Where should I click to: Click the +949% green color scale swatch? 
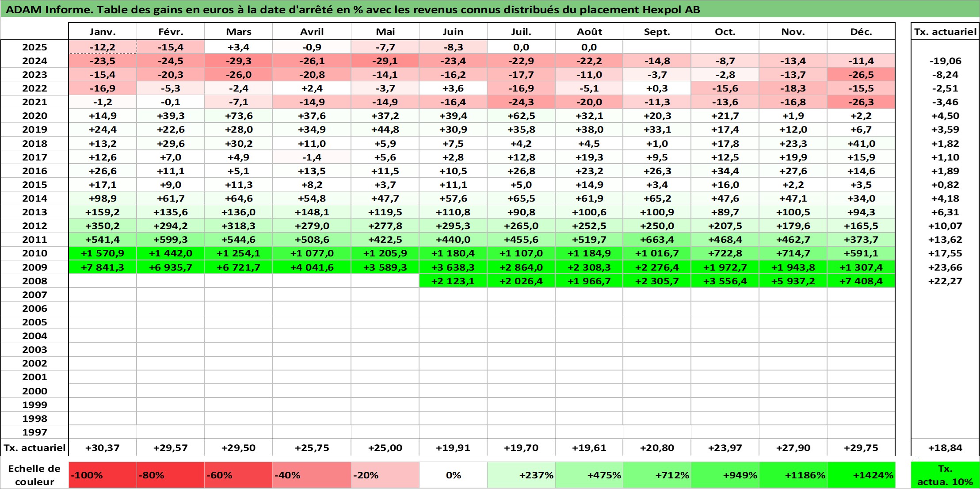(725, 475)
